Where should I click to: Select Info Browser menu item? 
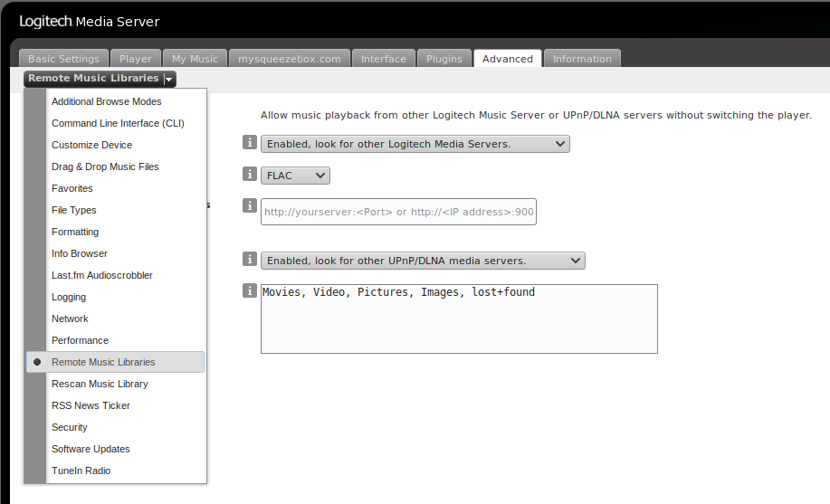tap(115, 253)
